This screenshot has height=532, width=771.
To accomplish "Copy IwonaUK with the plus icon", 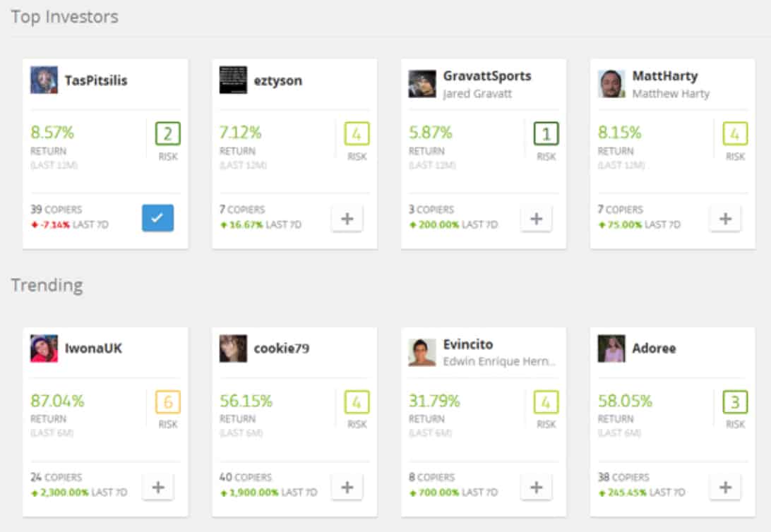I will (158, 487).
